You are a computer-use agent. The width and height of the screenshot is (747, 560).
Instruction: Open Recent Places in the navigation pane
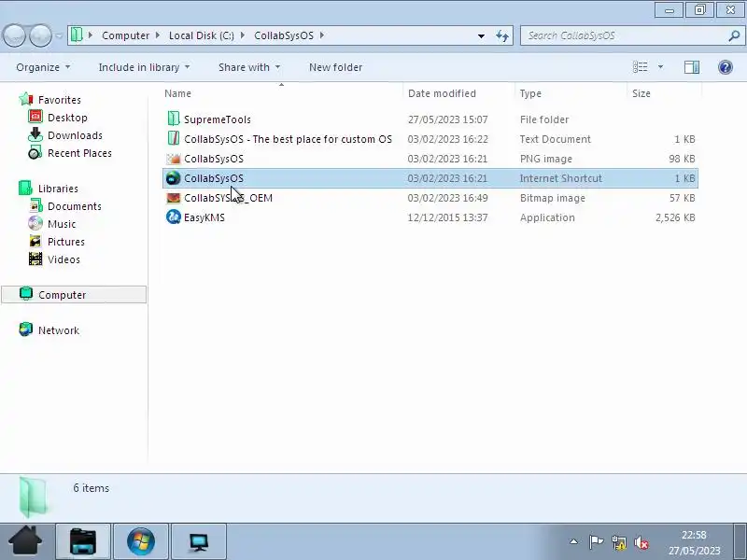coord(79,153)
